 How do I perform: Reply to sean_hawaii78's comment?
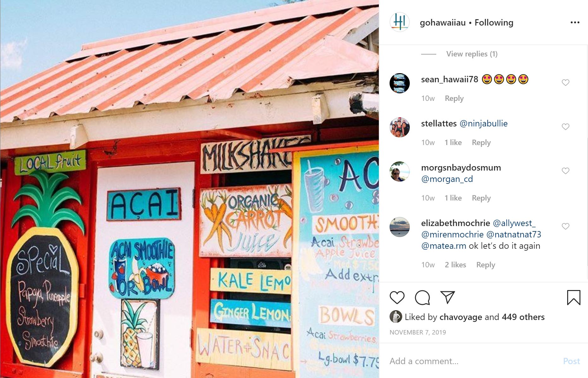[454, 98]
